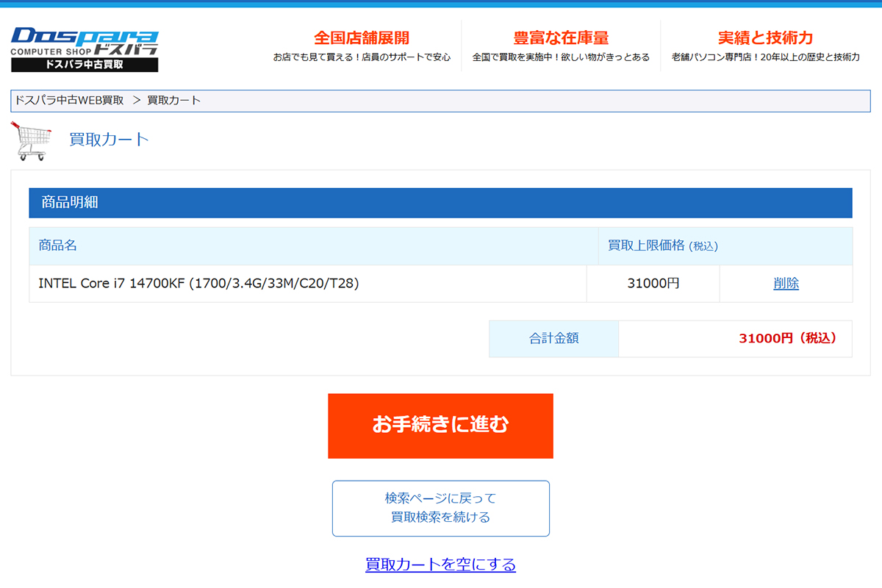Click the 実績と技術力 heading
Image resolution: width=882 pixels, height=588 pixels.
[765, 38]
